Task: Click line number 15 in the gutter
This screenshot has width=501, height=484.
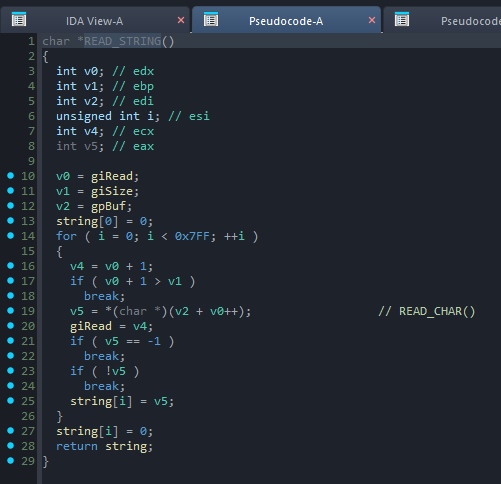Action: pos(28,251)
